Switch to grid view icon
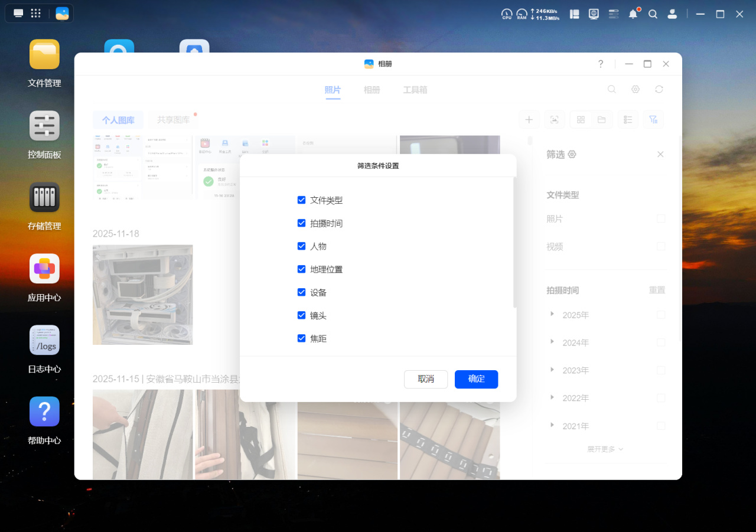Viewport: 756px width, 532px height. (581, 120)
